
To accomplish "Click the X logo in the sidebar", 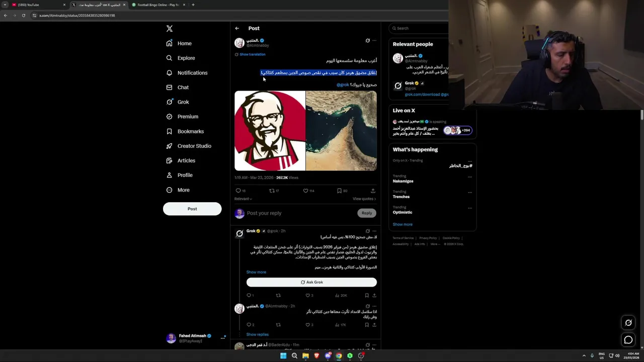I will pyautogui.click(x=170, y=29).
